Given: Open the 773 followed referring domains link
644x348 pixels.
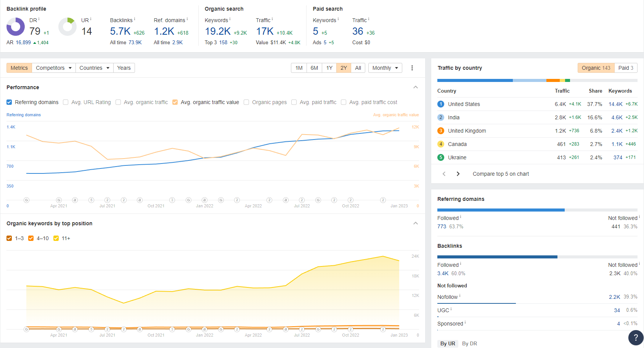Looking at the screenshot, I should coord(442,226).
